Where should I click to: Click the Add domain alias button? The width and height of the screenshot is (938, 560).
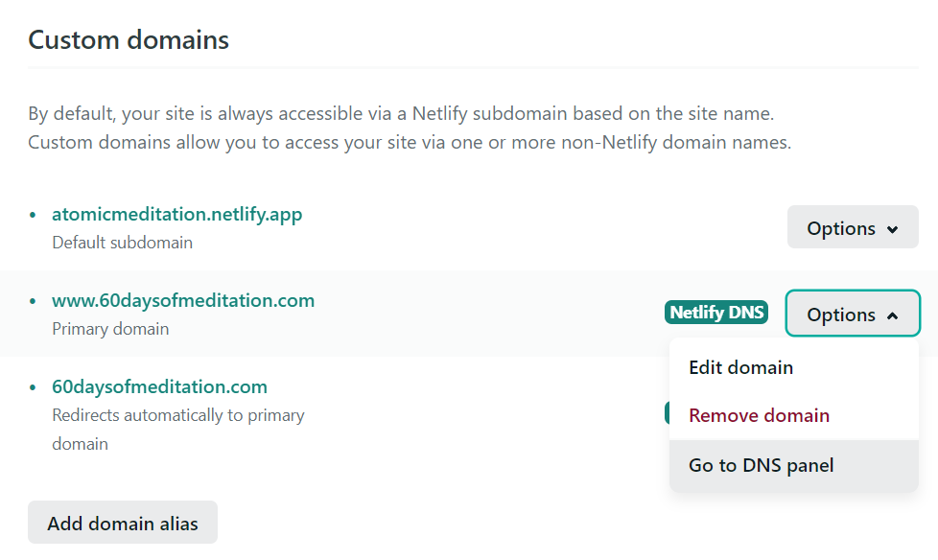coord(123,523)
